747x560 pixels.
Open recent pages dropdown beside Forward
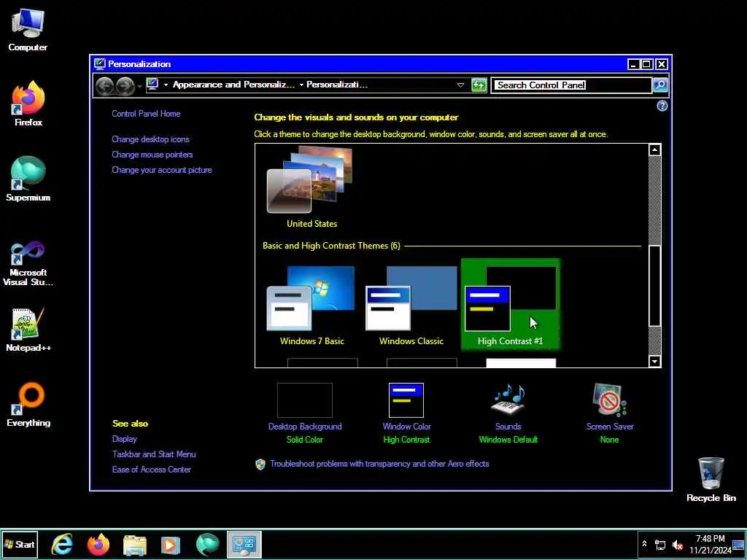pyautogui.click(x=139, y=86)
